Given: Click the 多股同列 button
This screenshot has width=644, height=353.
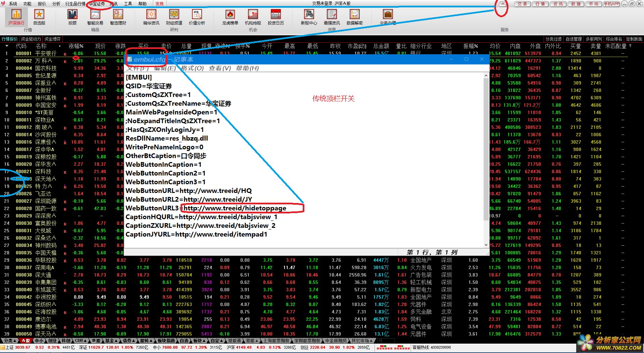Looking at the screenshot, I should tap(594, 39).
